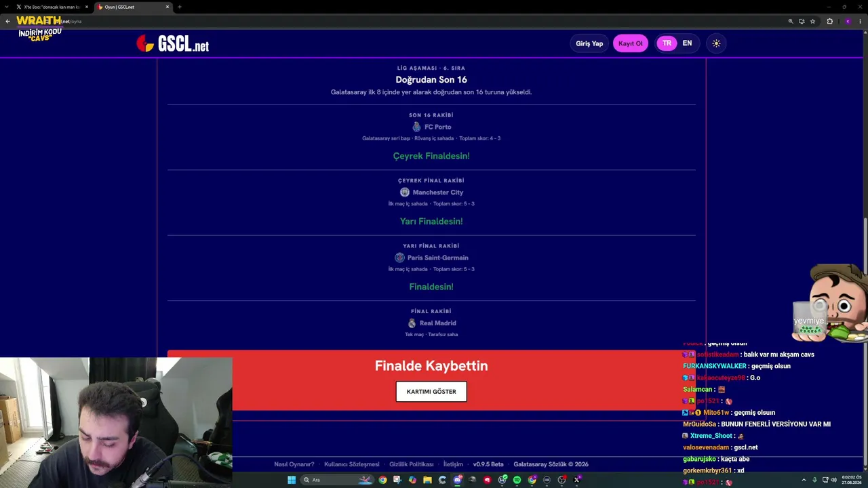Click the Çeyrek Finaldesin! status text

point(431,156)
